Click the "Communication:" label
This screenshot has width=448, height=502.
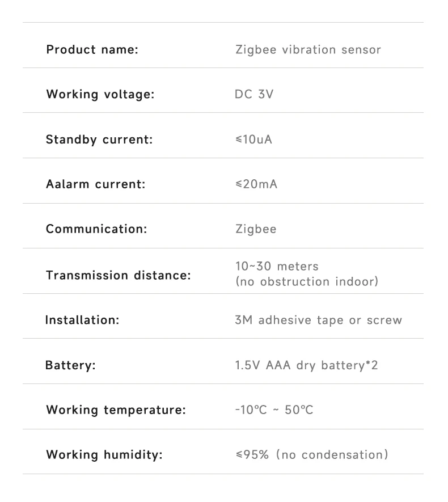96,229
